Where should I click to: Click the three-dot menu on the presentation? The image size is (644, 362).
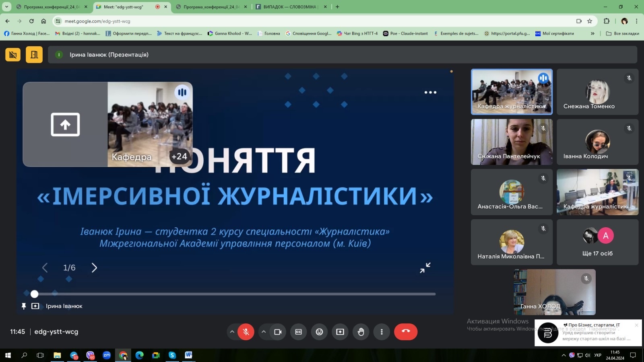[x=430, y=93]
